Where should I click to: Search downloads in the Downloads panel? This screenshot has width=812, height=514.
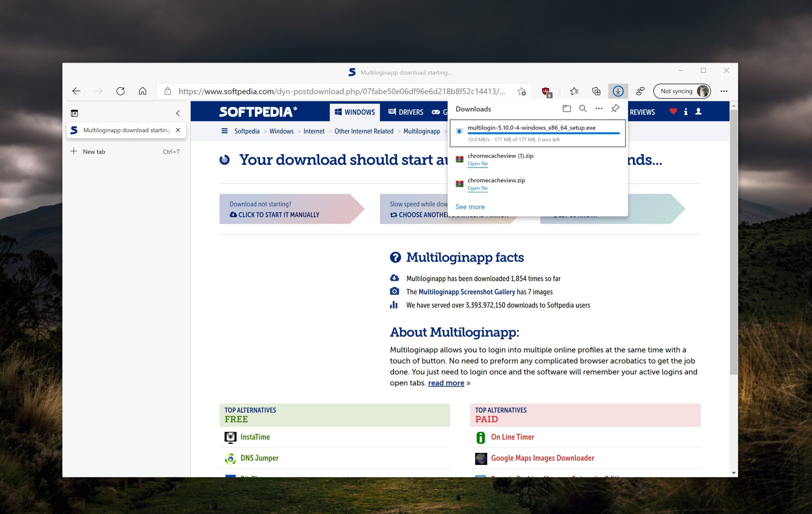[x=583, y=108]
